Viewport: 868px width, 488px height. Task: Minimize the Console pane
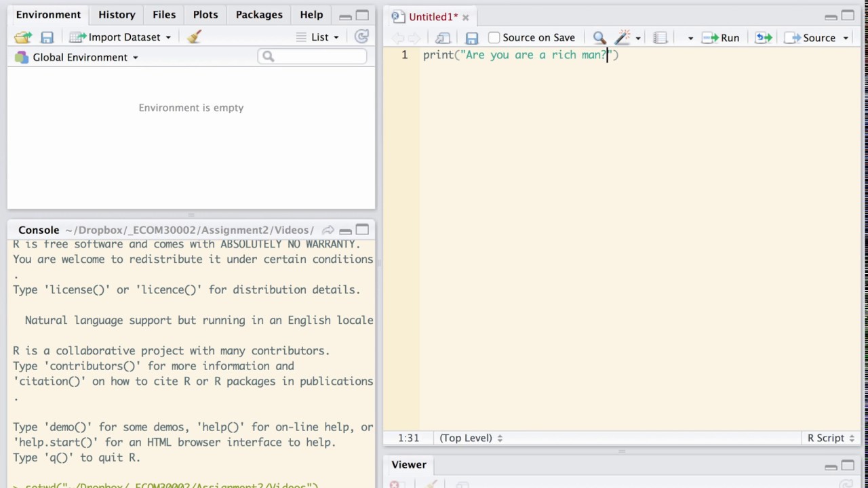pos(345,230)
